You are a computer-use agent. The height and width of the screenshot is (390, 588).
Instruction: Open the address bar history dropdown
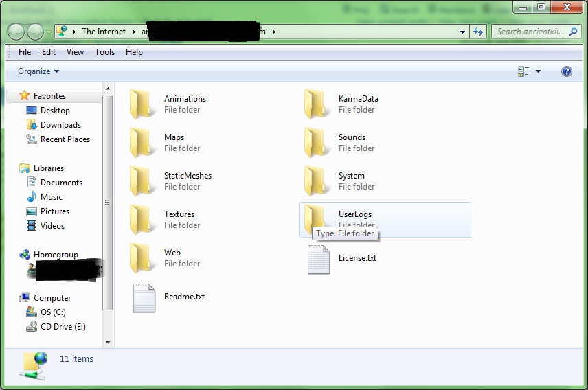coord(462,32)
